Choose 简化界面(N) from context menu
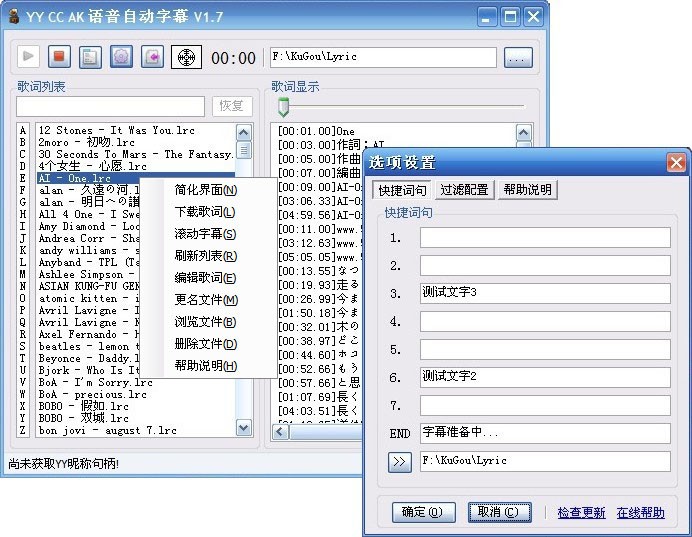Screen dimensions: 692x537 206,190
